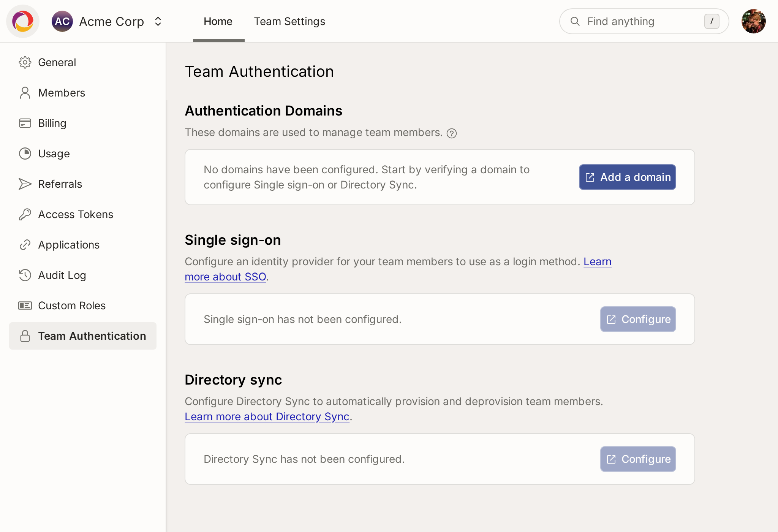Click the Configure button for Single sign-on
The image size is (778, 532).
tap(638, 319)
